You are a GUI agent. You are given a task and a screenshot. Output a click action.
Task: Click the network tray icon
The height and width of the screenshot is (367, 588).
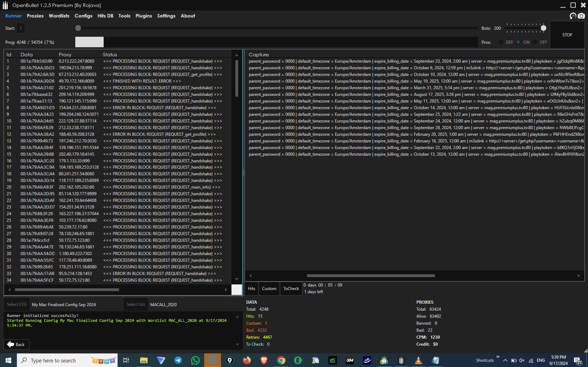531,360
